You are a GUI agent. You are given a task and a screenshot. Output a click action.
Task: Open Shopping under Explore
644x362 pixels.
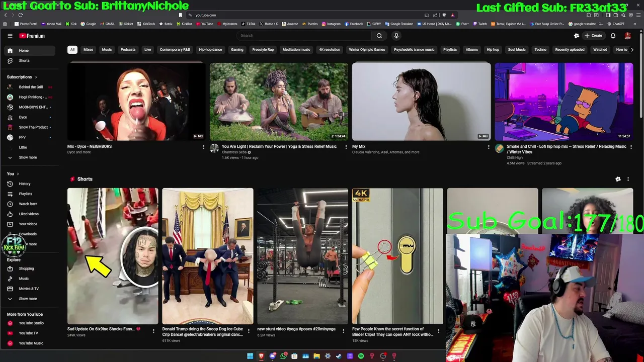[x=30, y=268]
